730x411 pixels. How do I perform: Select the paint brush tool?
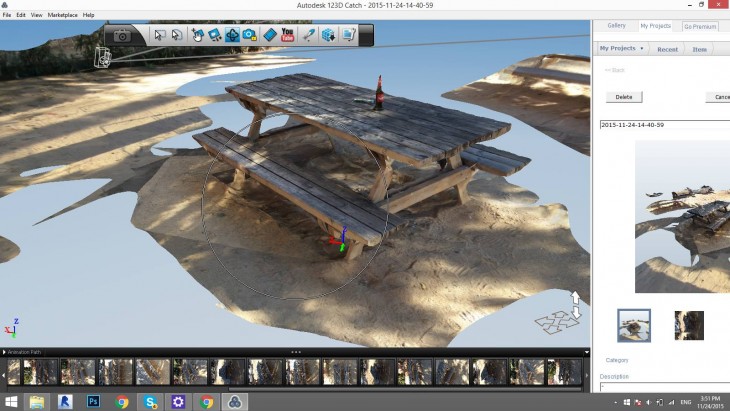pos(309,35)
